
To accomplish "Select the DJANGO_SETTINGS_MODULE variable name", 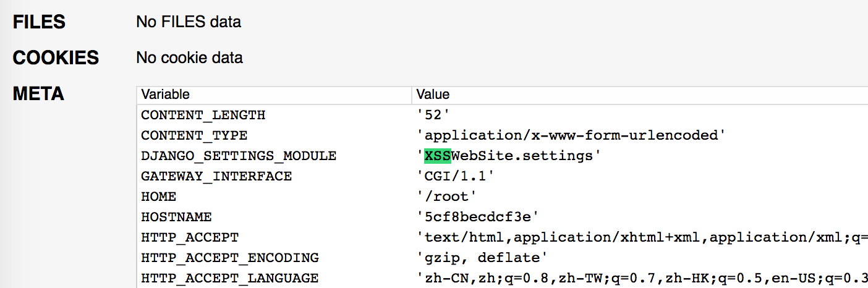I will pos(239,156).
